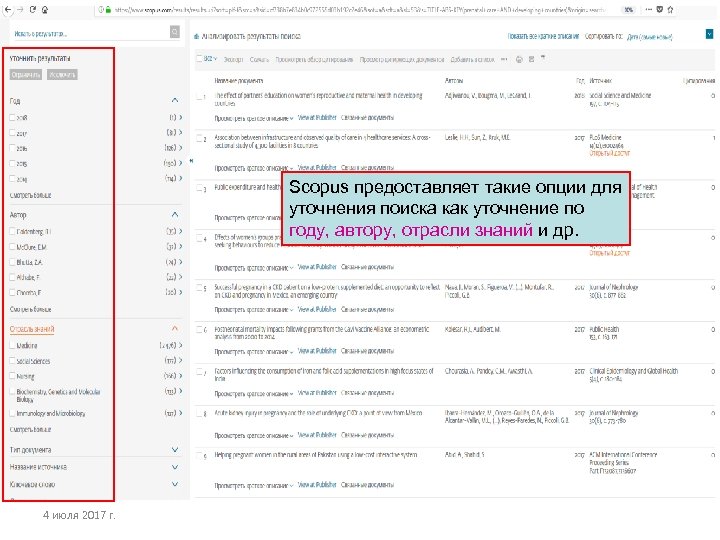Expand the Ключевое слово filter
The height and width of the screenshot is (540, 720).
click(174, 484)
